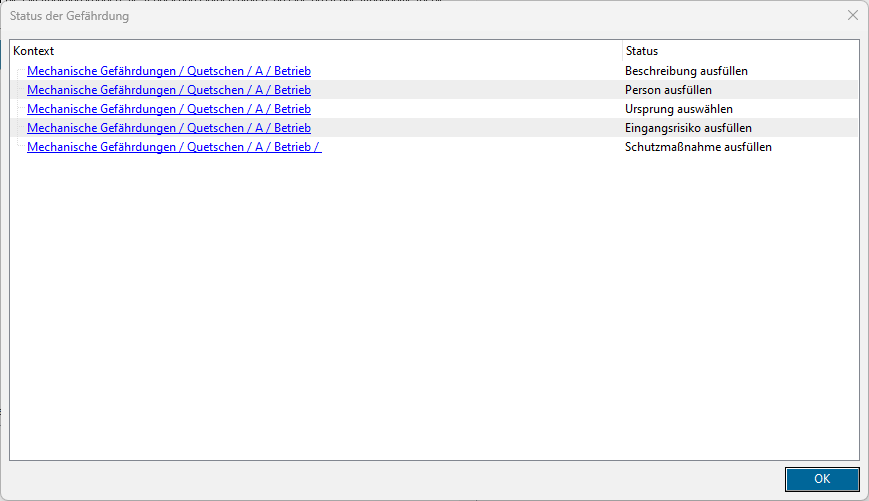Open context link for 'Person ausfüllen' row
Image resolution: width=869 pixels, height=501 pixels.
pos(168,90)
